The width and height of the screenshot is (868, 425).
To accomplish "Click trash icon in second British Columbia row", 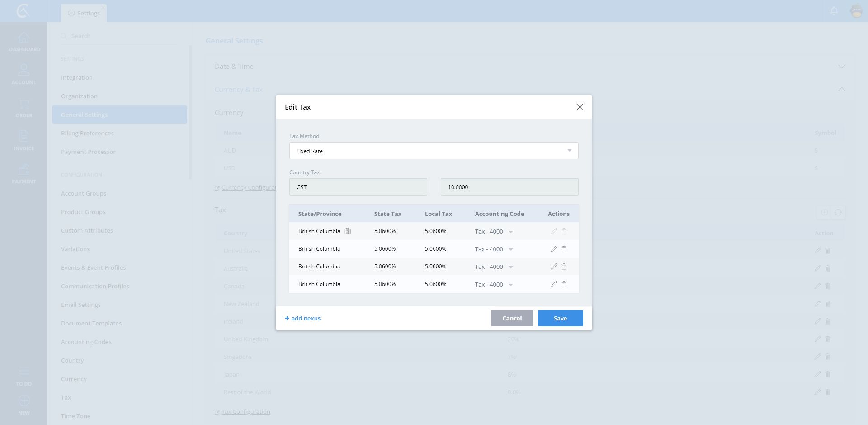I will pyautogui.click(x=564, y=249).
